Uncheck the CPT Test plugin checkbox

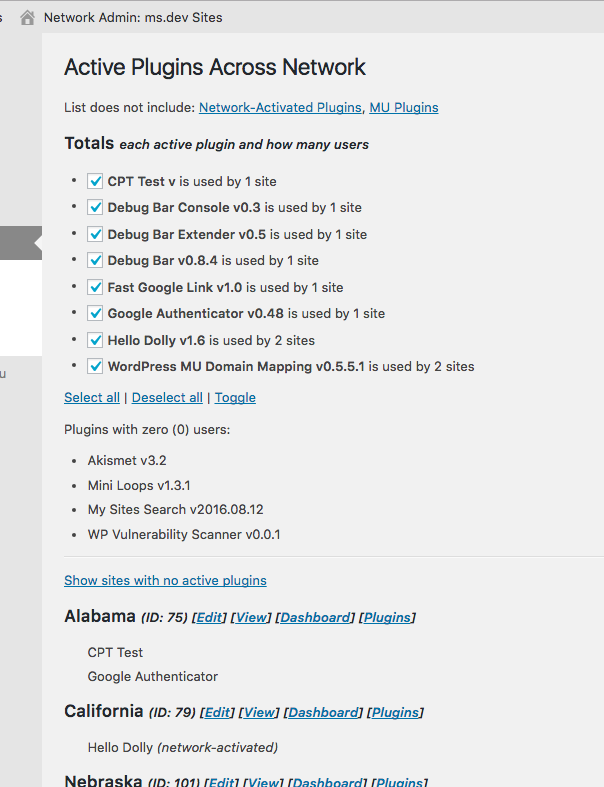95,181
